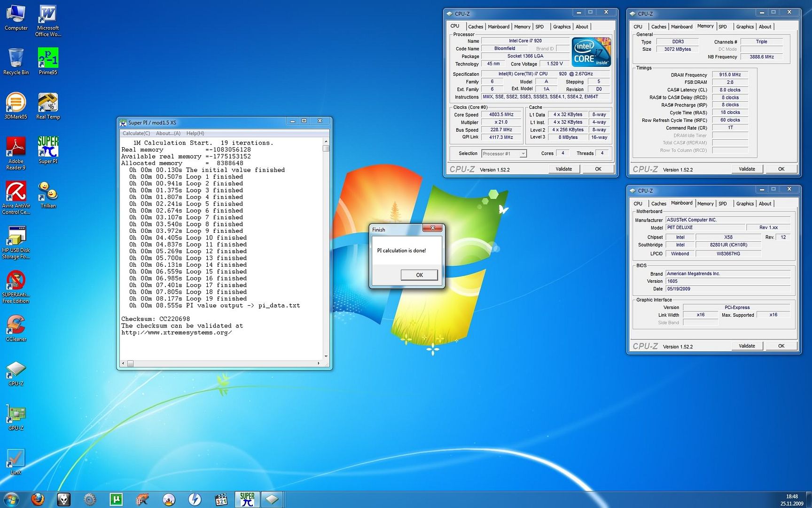Launch Prime95 from the desktop
This screenshot has height=508, width=812.
(x=48, y=62)
